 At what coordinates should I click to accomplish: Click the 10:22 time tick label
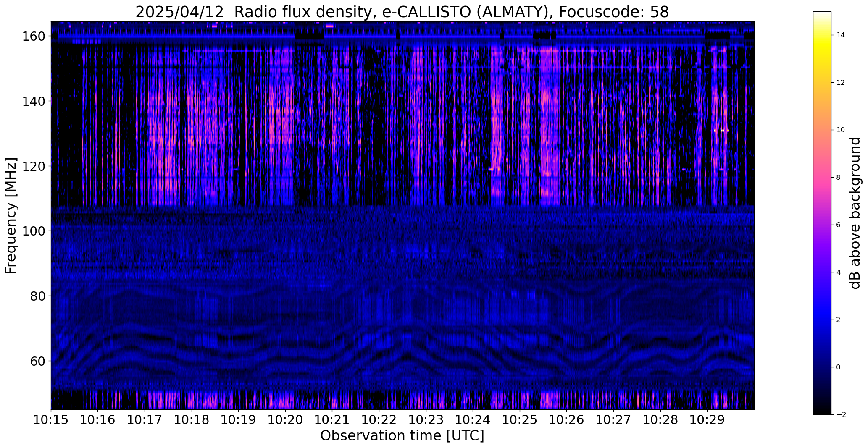point(379,420)
